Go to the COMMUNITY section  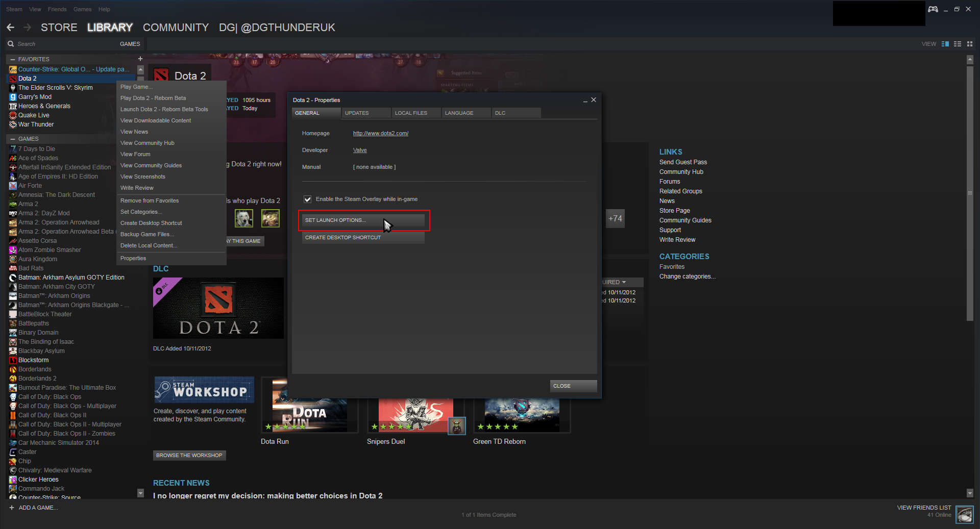176,28
